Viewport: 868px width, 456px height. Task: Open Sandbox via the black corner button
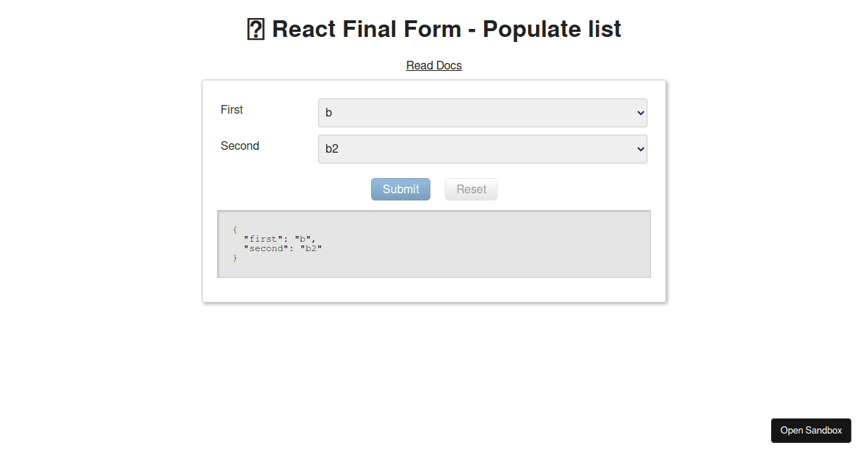coord(811,430)
